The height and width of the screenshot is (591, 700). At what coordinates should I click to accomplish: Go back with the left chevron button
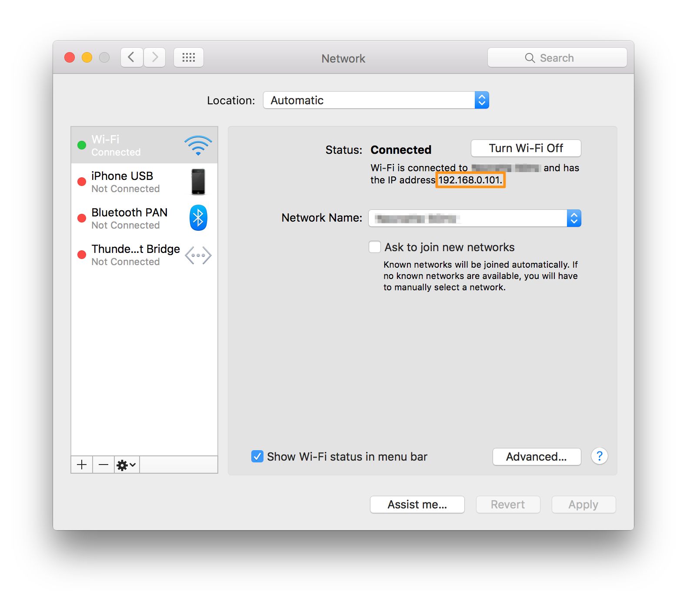132,57
